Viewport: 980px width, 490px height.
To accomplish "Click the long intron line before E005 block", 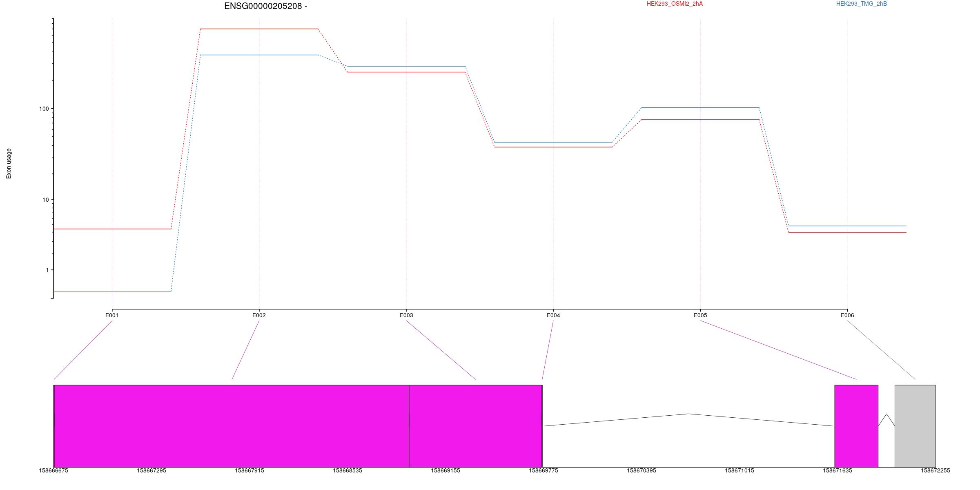I will (x=688, y=420).
